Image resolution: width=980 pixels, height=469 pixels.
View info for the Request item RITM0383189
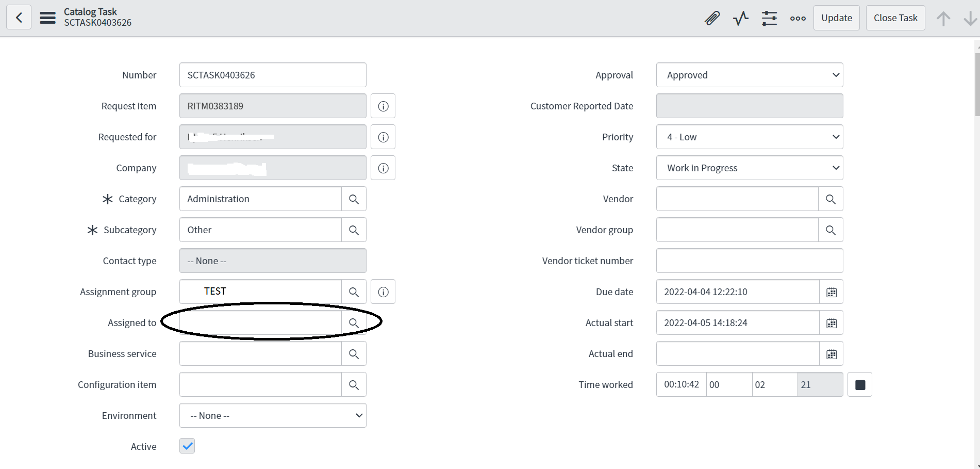point(383,106)
